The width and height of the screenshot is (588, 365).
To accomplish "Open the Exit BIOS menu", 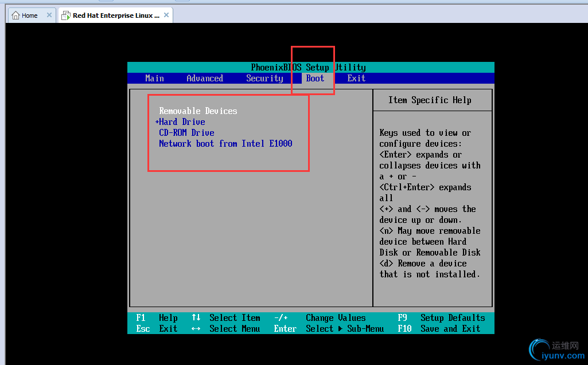I will (x=356, y=79).
